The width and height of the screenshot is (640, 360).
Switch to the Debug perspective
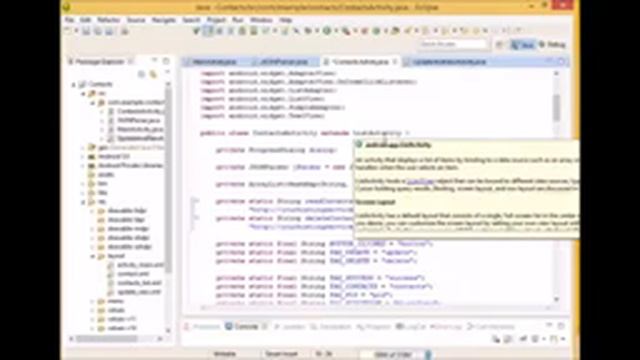point(552,45)
